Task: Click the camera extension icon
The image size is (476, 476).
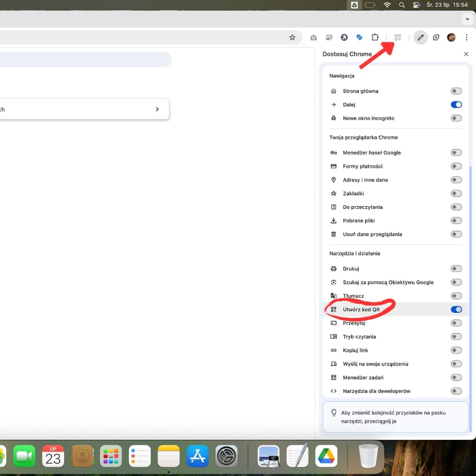Action: 313,38
